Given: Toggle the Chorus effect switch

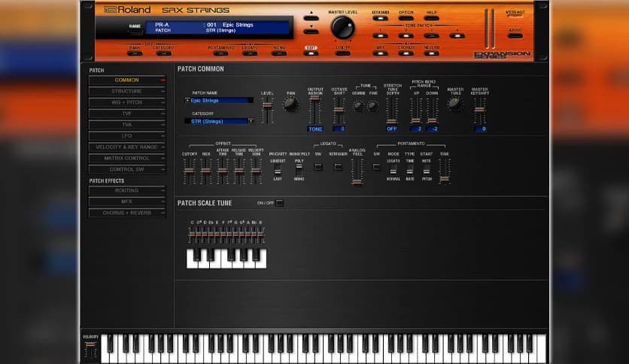Looking at the screenshot, I should tap(406, 53).
